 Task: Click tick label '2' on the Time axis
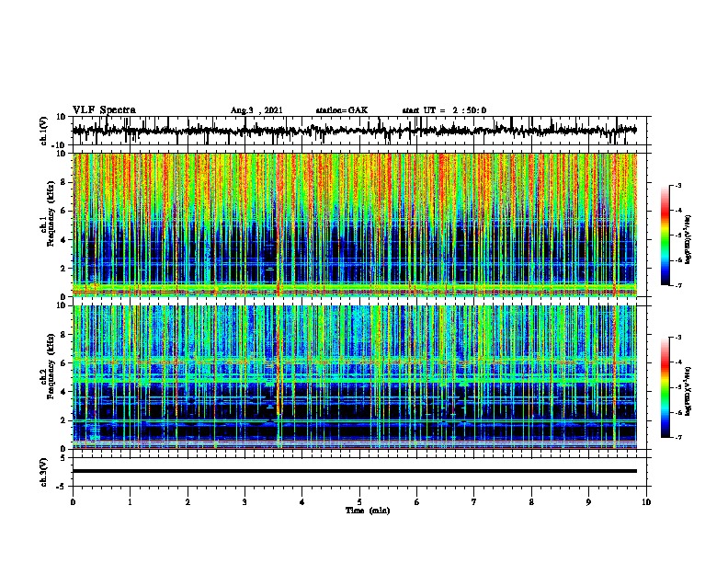[188, 502]
